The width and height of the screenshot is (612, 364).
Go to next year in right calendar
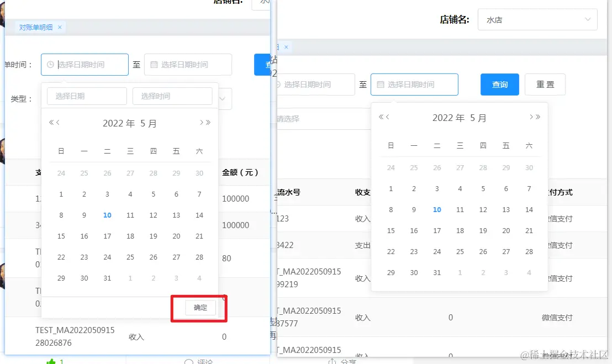click(538, 117)
